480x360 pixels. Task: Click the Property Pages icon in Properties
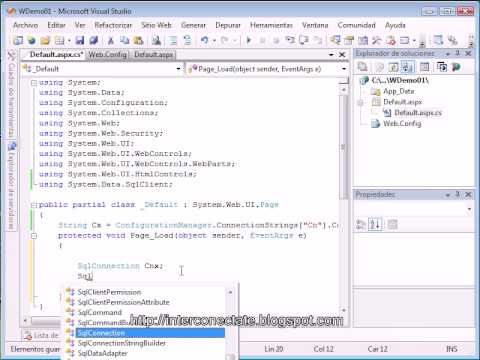(x=392, y=225)
